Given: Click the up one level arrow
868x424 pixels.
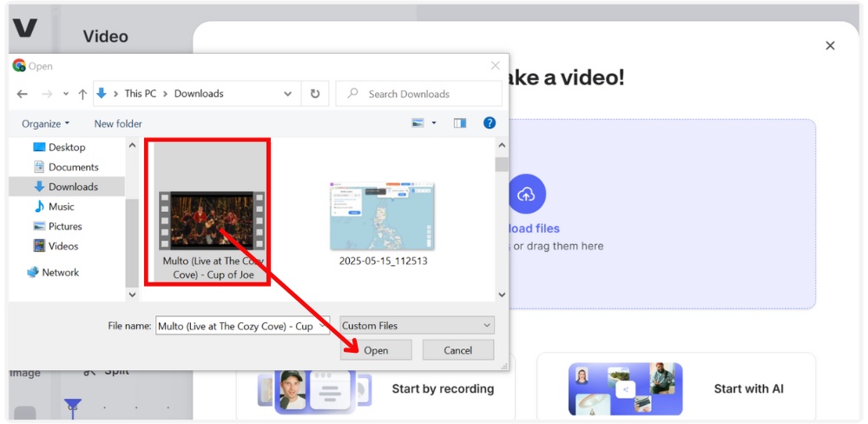Looking at the screenshot, I should pos(82,94).
